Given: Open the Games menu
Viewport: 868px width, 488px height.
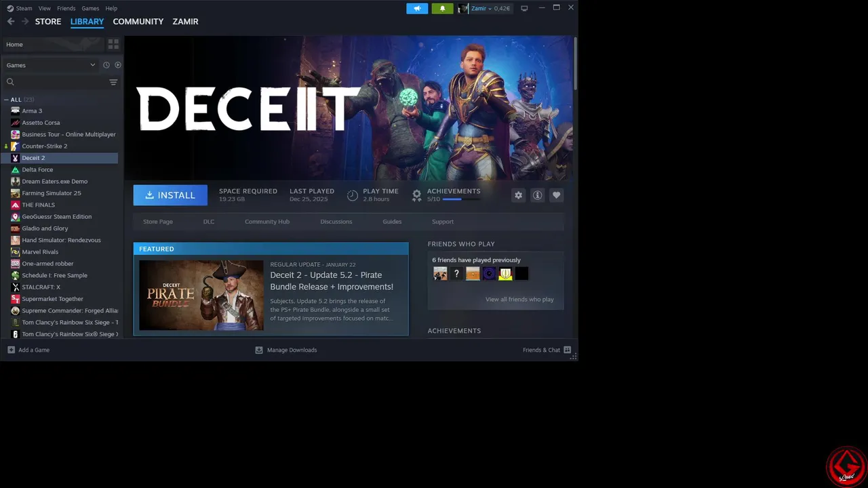Looking at the screenshot, I should point(90,8).
